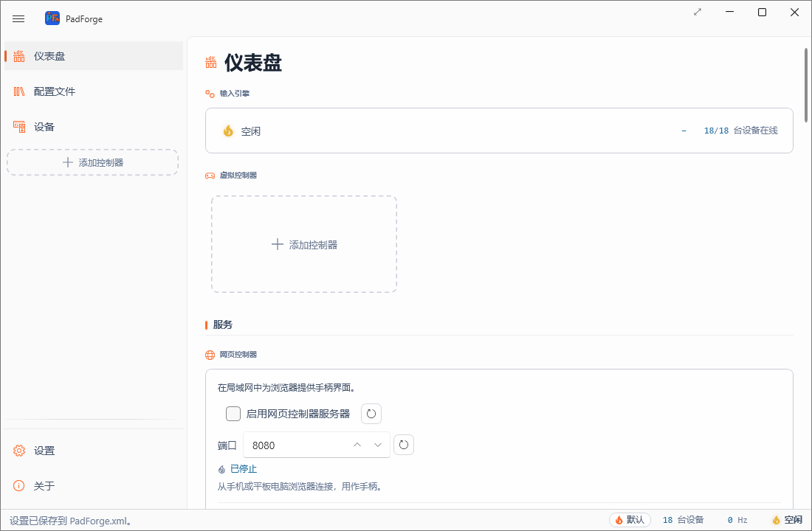Open 仪表盘 in the sidebar
Viewport: 812px width, 531px height.
click(x=94, y=56)
